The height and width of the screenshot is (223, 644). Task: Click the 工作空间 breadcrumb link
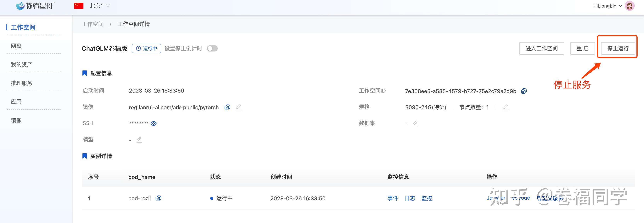93,24
